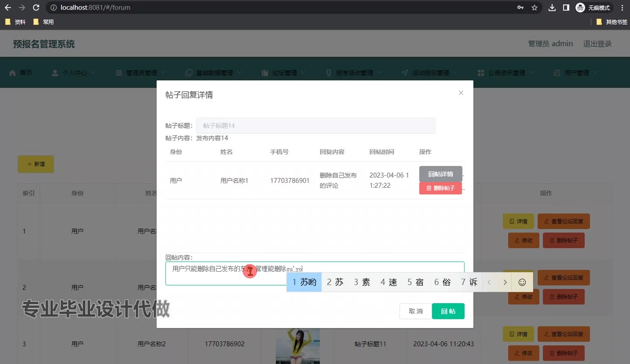
Task: Reload the page with the refresh icon
Action: [x=36, y=7]
